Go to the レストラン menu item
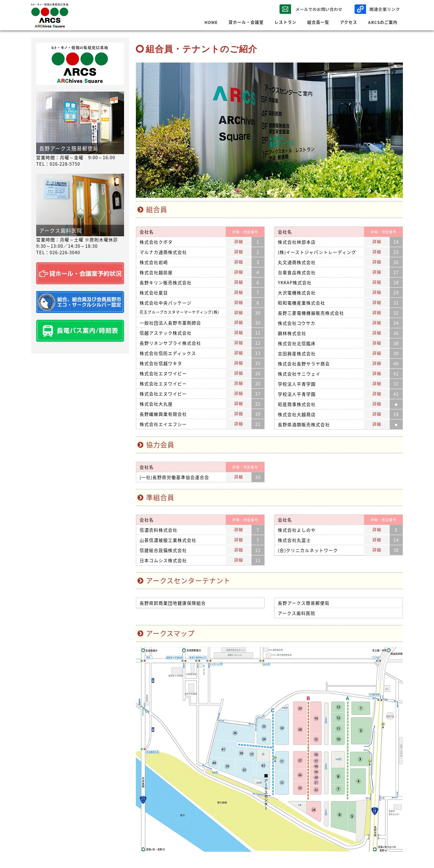This screenshot has height=868, width=434. (285, 22)
